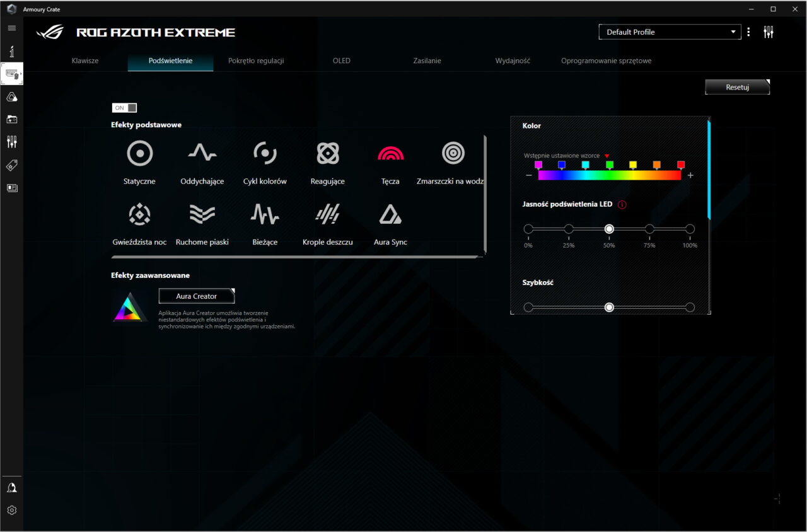
Task: Expand Wstępnie ustawione wzorce preset arrow
Action: pos(607,156)
